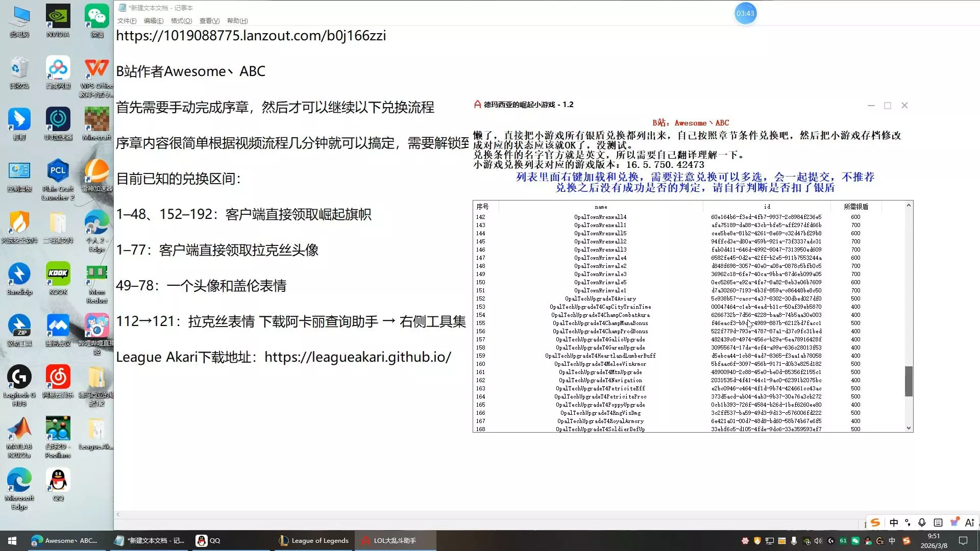Toggle the IME microphone voice input
This screenshot has height=551, width=980.
[922, 522]
